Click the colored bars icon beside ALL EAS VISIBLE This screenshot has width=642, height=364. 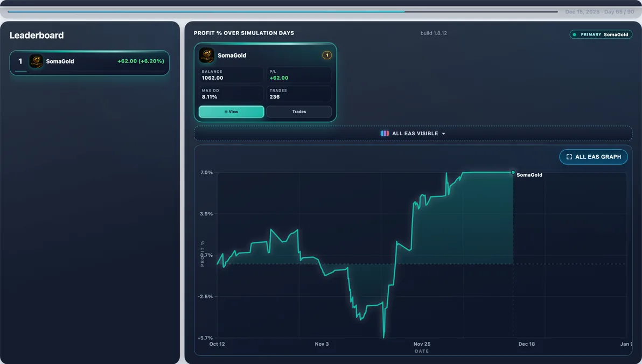point(385,134)
